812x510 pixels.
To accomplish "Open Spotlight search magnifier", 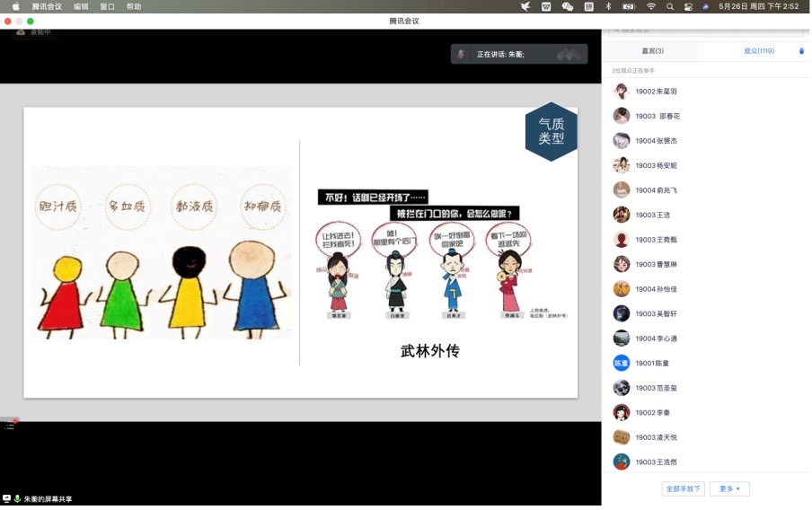I will tap(670, 6).
